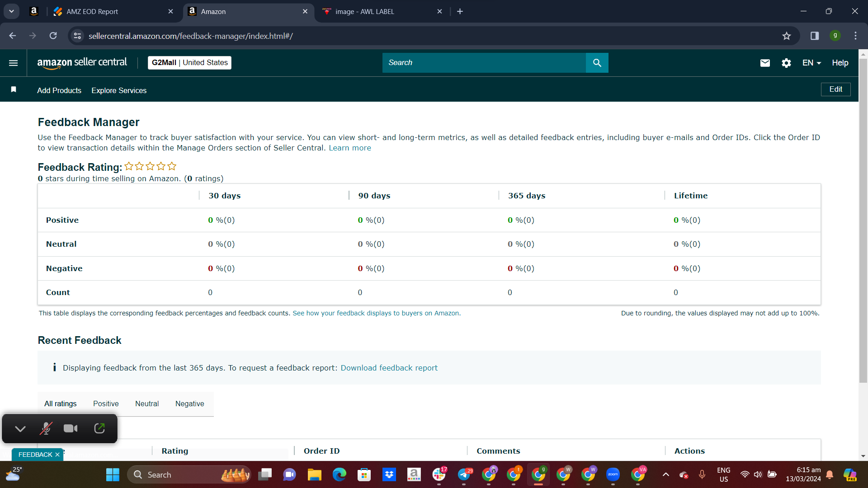Click into the Seller Central search field
Screen dimensions: 868x488
[x=484, y=63]
